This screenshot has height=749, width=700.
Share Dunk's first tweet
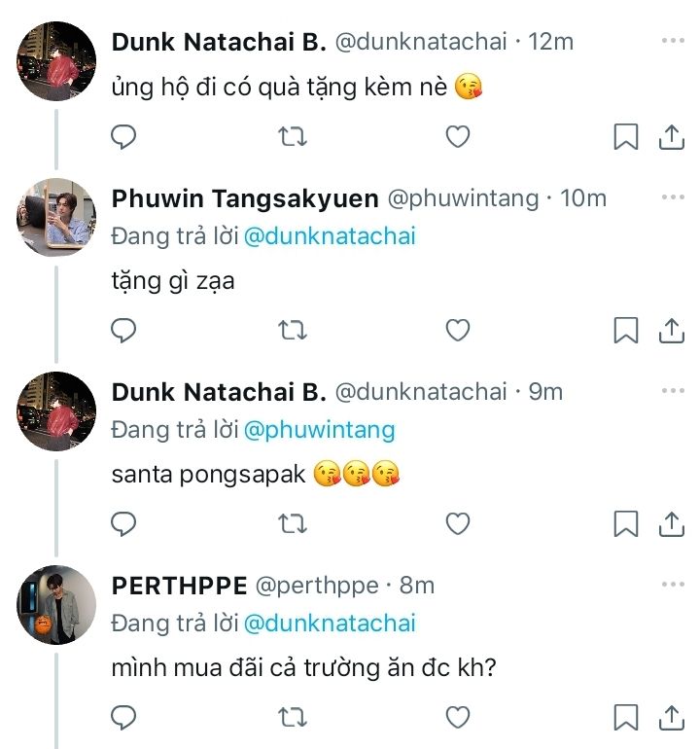[x=672, y=138]
